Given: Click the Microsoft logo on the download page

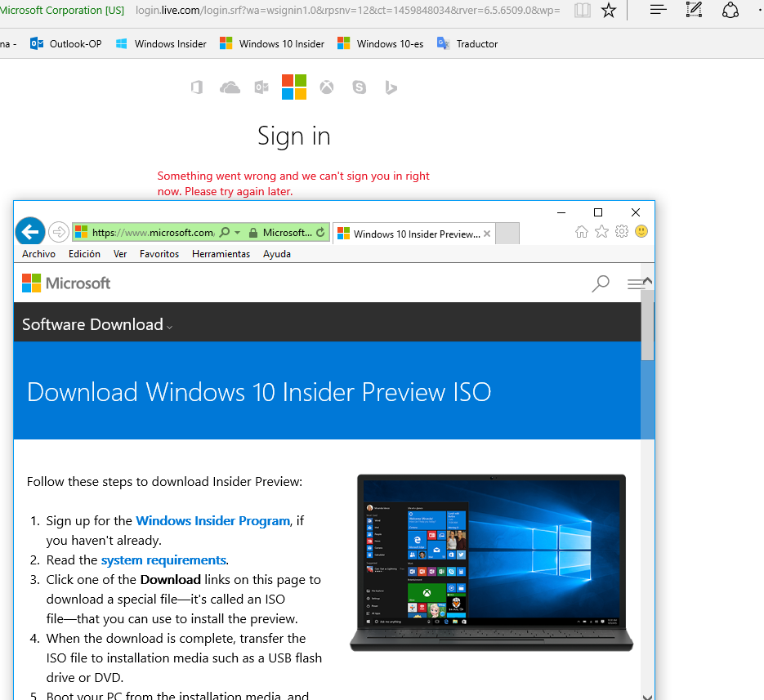Looking at the screenshot, I should pyautogui.click(x=66, y=283).
